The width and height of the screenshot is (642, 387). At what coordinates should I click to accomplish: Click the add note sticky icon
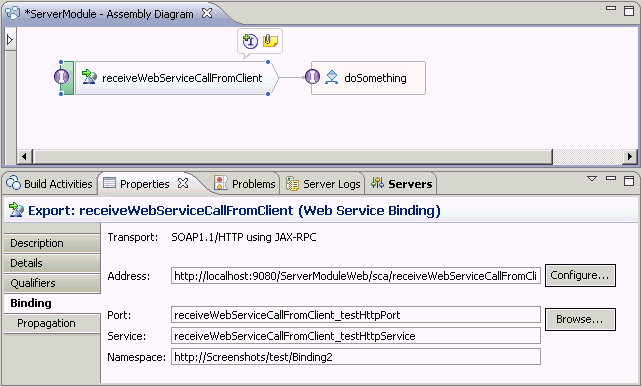270,41
